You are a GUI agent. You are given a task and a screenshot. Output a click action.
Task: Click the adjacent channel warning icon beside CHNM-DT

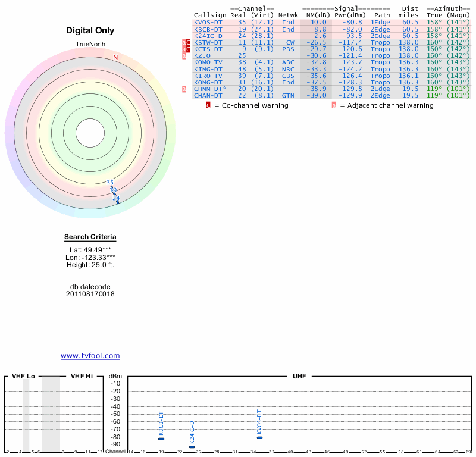184,89
